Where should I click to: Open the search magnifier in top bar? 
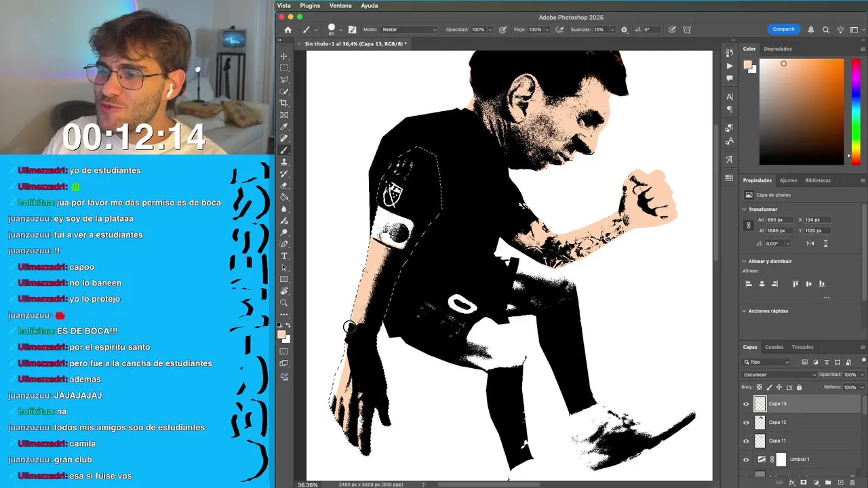click(825, 30)
